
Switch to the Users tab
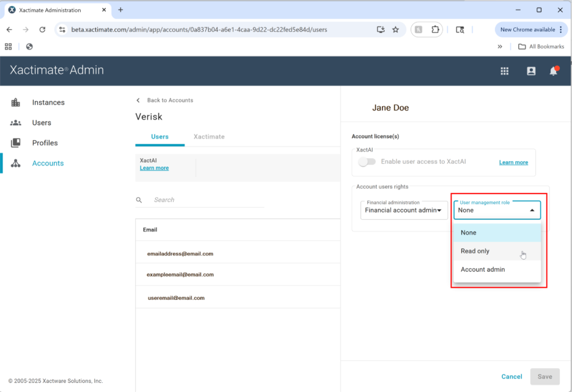point(159,137)
